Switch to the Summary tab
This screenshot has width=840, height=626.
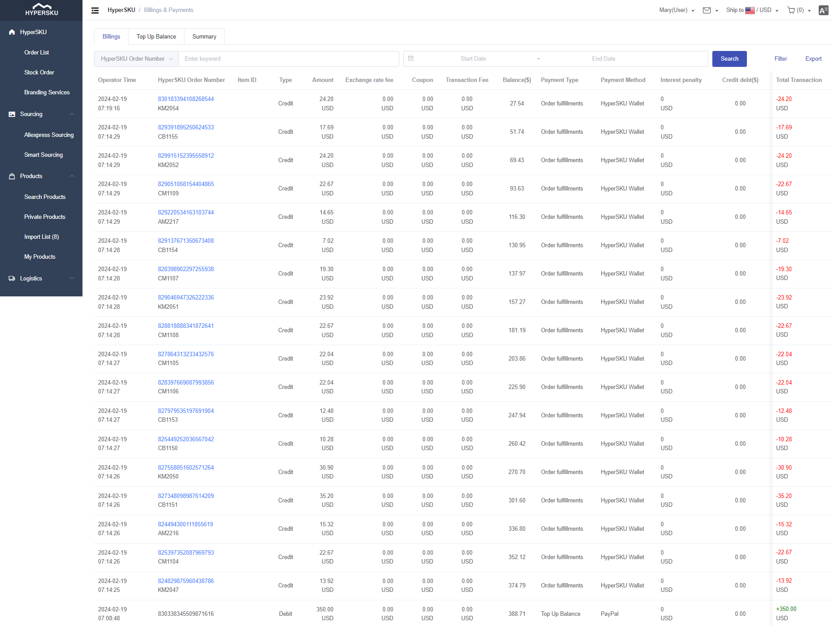click(204, 37)
